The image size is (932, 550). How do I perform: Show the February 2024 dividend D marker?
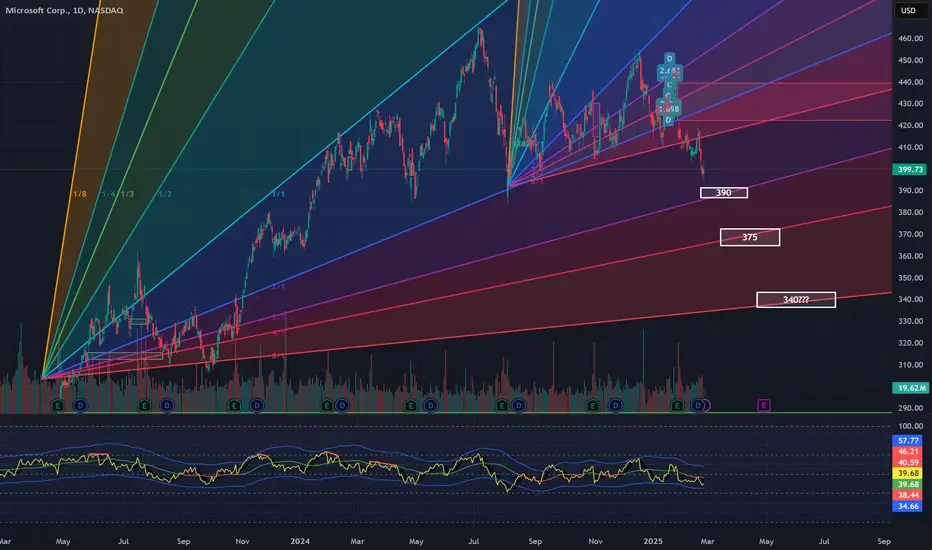(x=342, y=406)
